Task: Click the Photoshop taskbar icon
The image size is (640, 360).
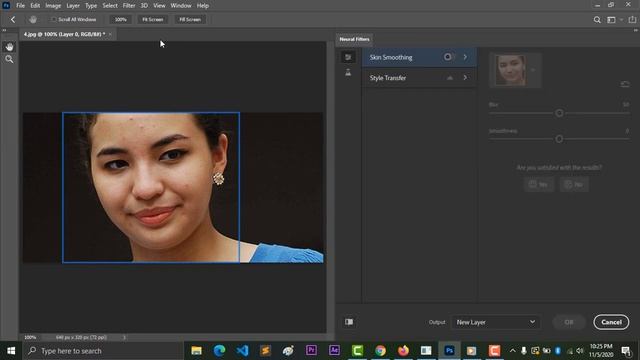Action: click(449, 351)
